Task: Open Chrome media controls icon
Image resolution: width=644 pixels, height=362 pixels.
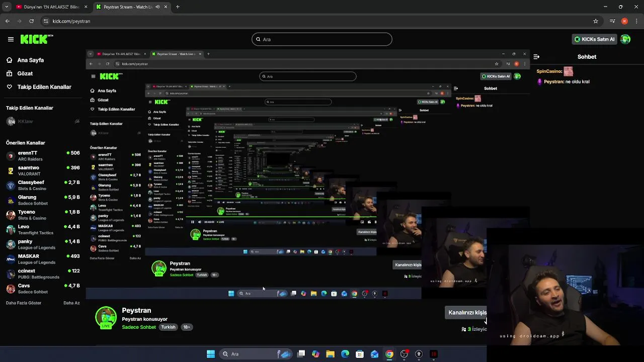Action: point(612,21)
